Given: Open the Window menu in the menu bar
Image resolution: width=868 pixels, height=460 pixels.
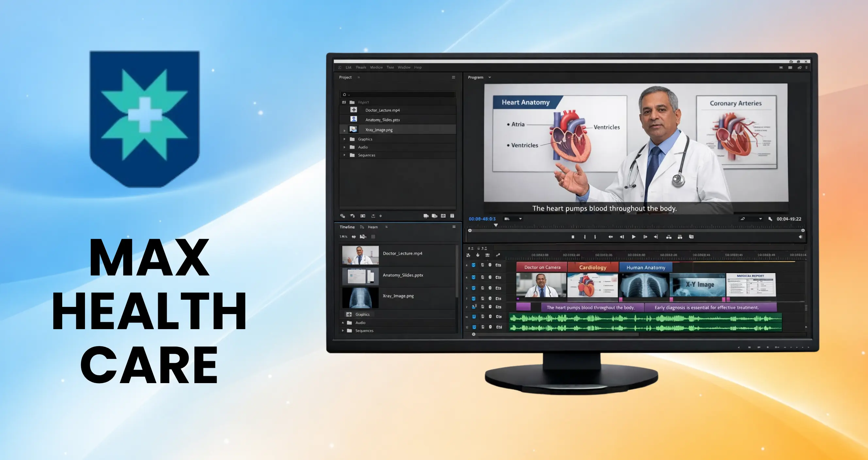Looking at the screenshot, I should pos(404,67).
